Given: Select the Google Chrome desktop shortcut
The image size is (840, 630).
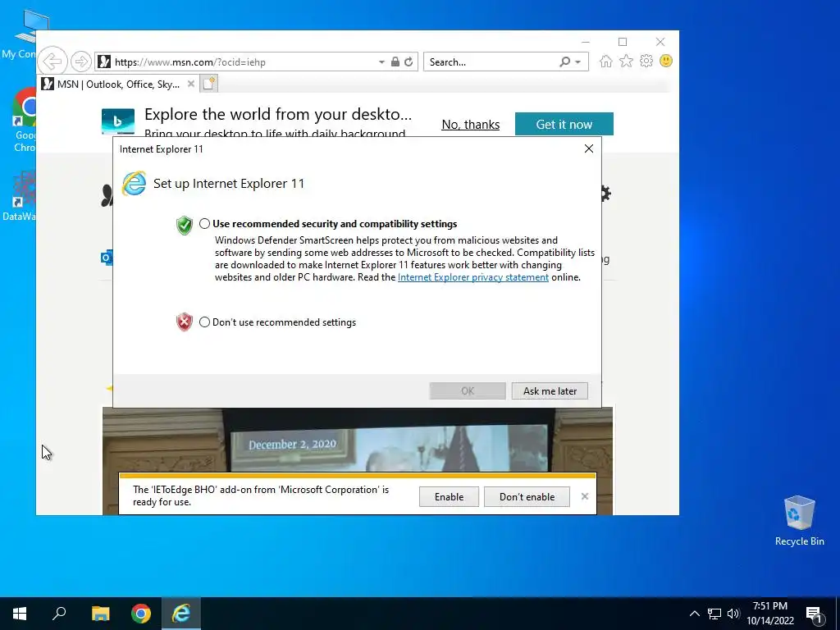Looking at the screenshot, I should point(24,121).
